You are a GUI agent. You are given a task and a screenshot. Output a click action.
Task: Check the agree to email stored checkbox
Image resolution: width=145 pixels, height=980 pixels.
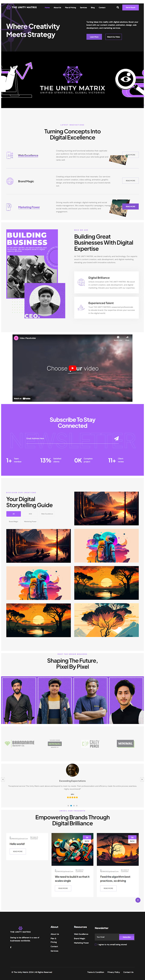click(x=96, y=944)
